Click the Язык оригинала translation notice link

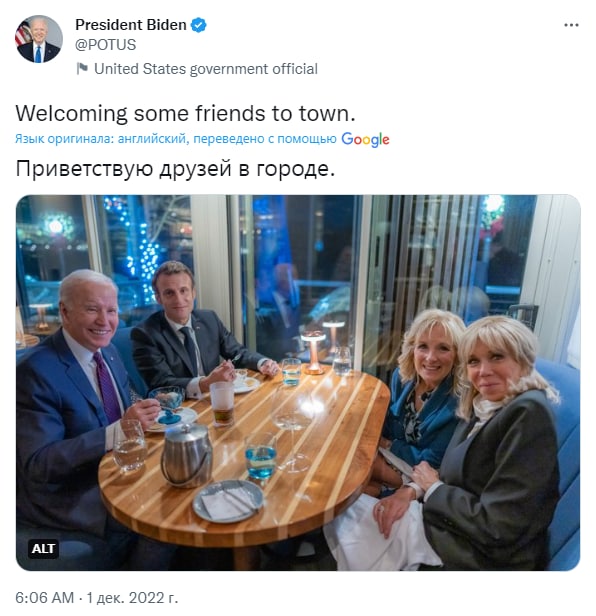point(176,139)
